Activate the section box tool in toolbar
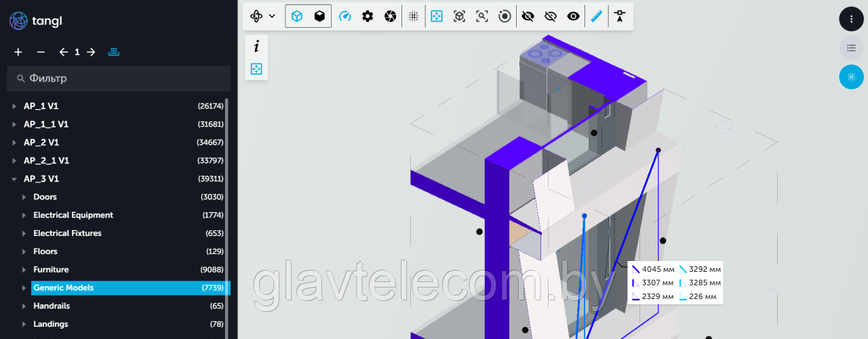The width and height of the screenshot is (868, 339). pos(437,16)
